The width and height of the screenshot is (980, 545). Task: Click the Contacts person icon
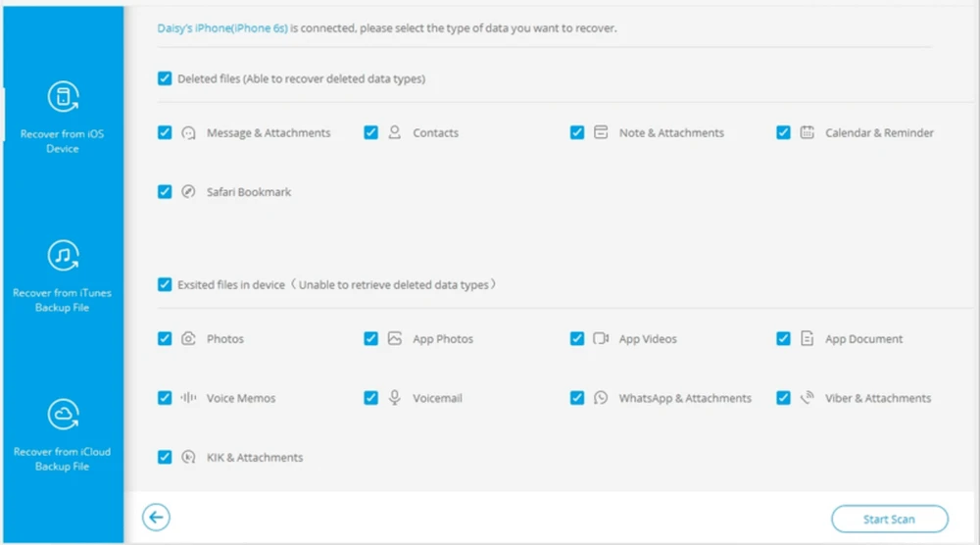[395, 132]
